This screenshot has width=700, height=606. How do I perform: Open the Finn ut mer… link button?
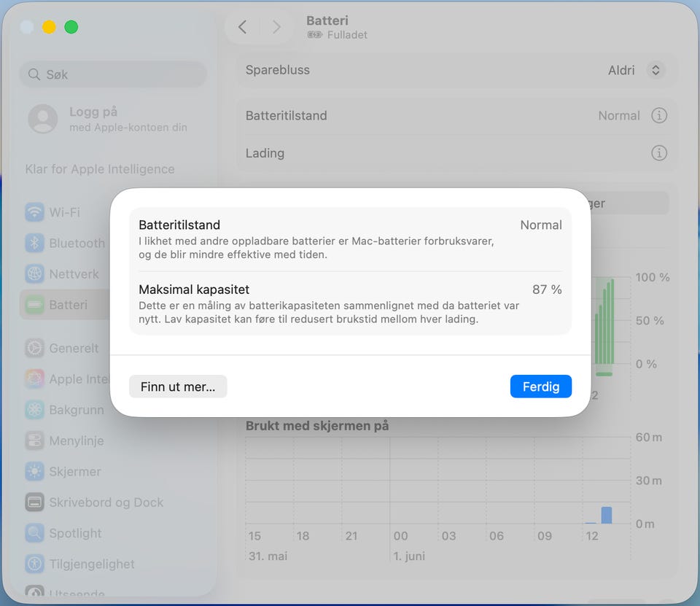point(178,386)
